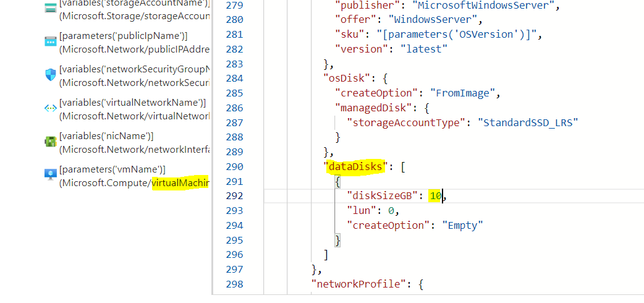Viewport: 644px width, 303px height.
Task: Click the osDisk key on line 284
Action: click(346, 78)
